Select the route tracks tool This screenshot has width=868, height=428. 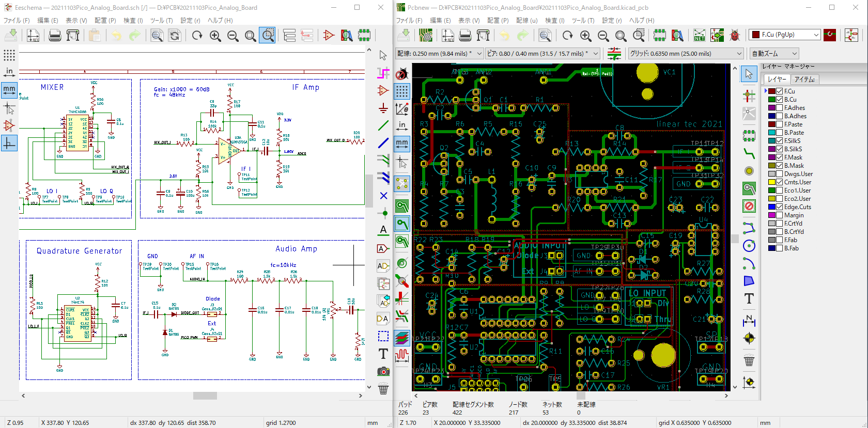pos(749,153)
